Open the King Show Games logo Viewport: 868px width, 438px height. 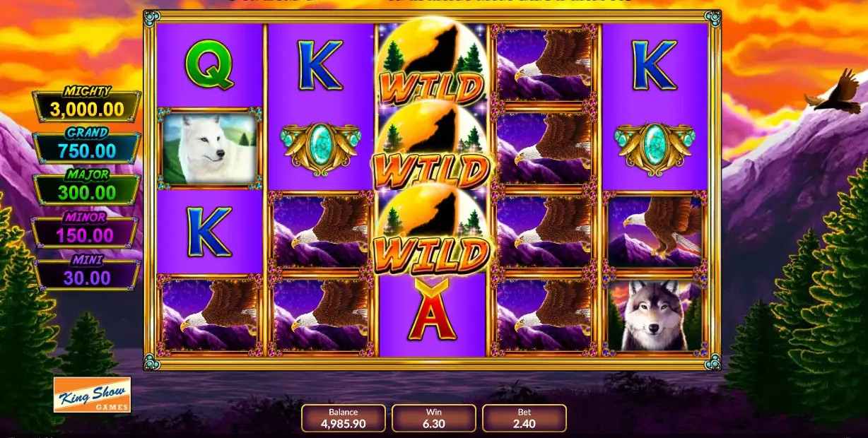coord(92,395)
